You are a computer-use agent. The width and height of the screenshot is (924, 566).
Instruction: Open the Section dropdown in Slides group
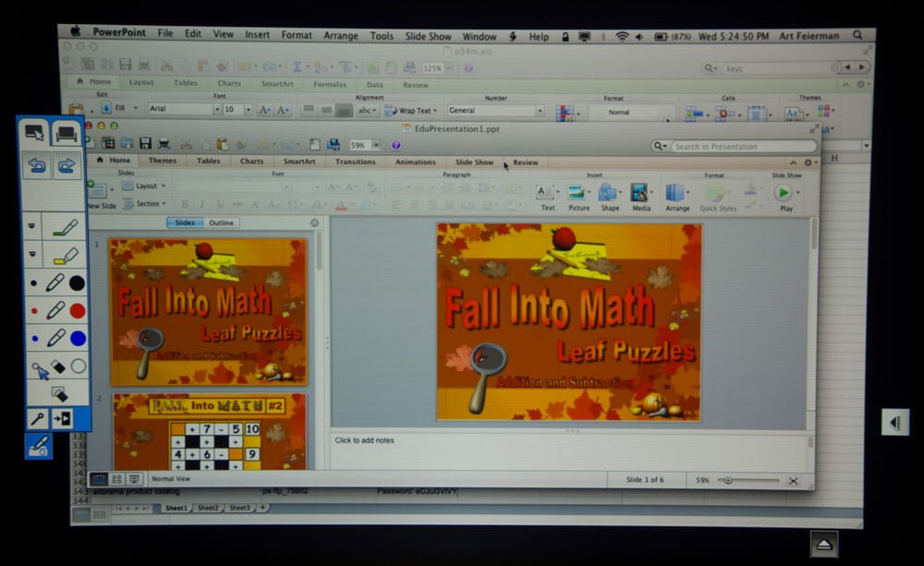[x=145, y=203]
